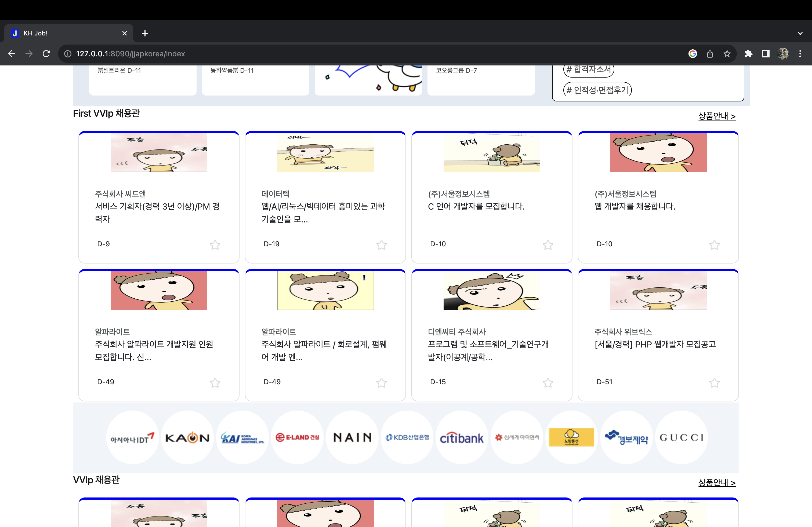Screen dimensions: 812x527
Task: Select the citibank partner logo
Action: 462,437
